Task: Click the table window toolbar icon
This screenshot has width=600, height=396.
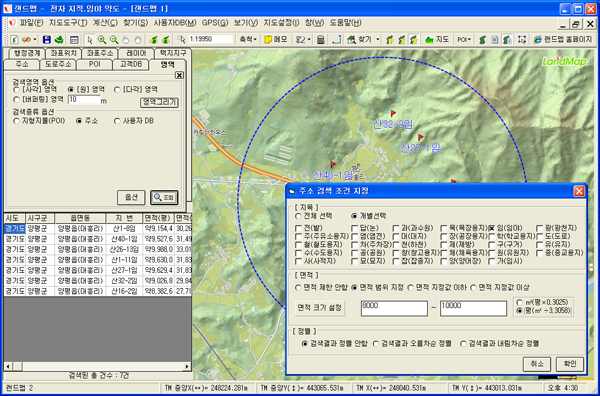Action: [74, 40]
